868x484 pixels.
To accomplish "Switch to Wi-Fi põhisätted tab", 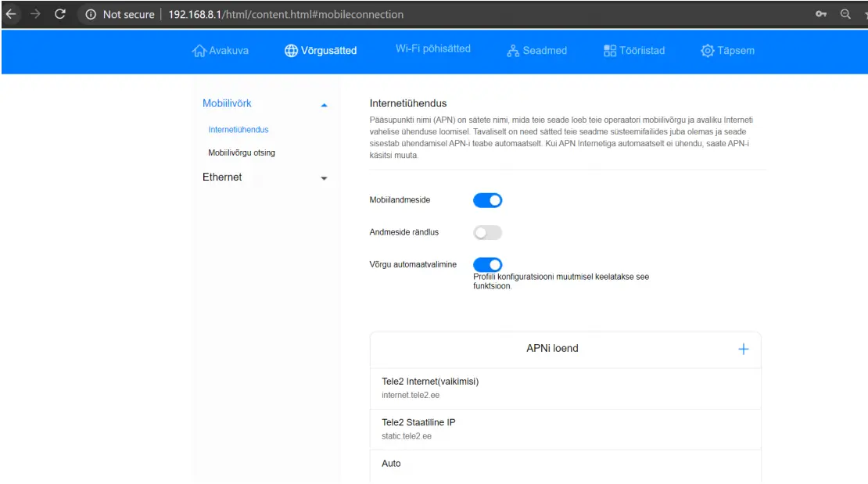I will 433,48.
